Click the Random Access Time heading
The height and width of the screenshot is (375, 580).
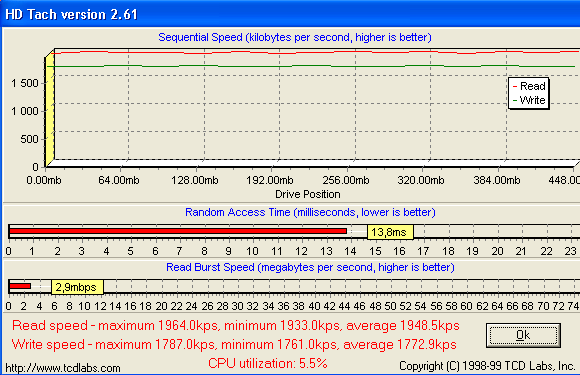click(x=310, y=212)
